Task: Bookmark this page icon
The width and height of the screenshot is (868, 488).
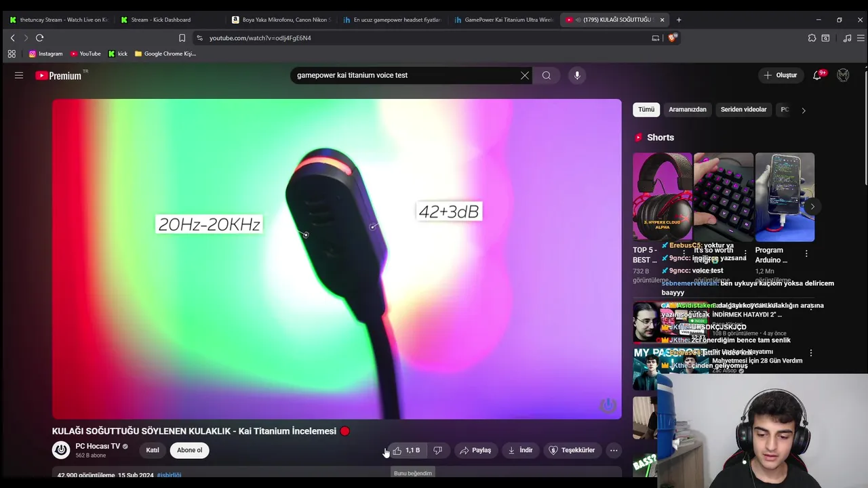Action: click(182, 38)
